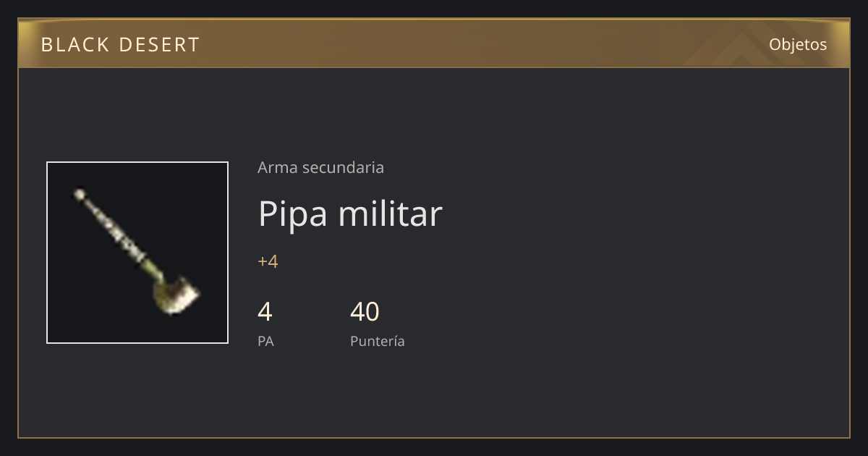This screenshot has height=456, width=868.
Task: Click the PA stat label
Action: point(265,341)
